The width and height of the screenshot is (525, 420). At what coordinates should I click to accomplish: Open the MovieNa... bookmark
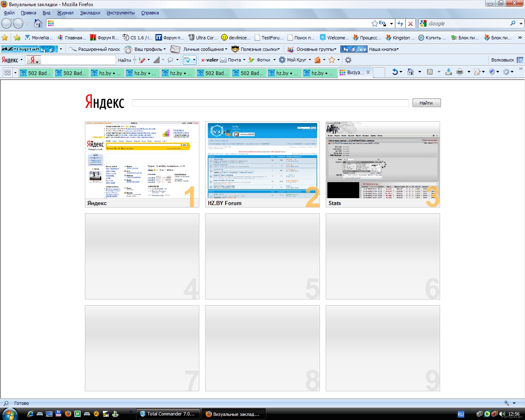coord(39,38)
